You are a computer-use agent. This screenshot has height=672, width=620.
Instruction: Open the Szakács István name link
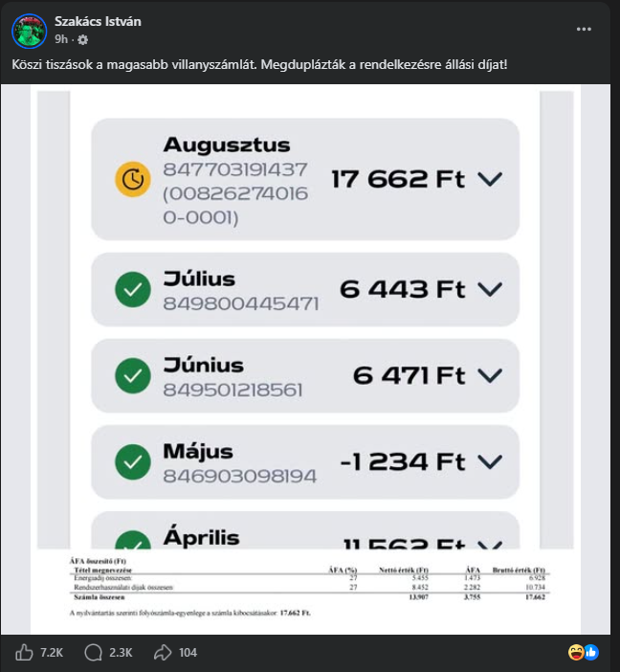coord(98,21)
